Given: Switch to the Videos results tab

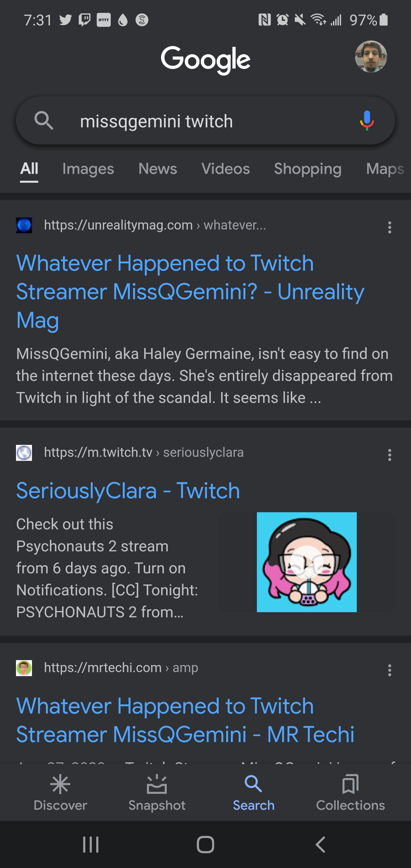Looking at the screenshot, I should click(225, 169).
